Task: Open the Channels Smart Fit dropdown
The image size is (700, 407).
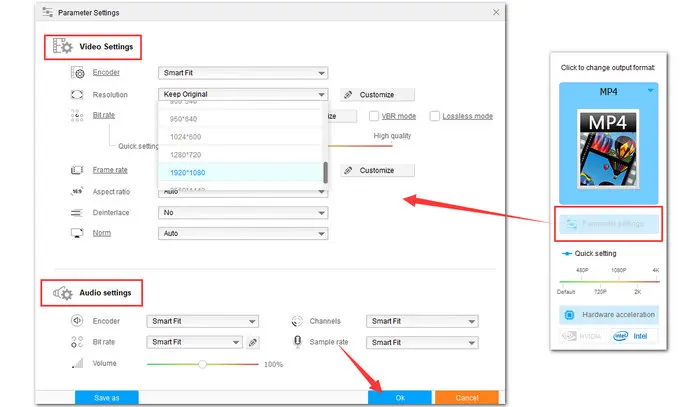Action: point(422,321)
